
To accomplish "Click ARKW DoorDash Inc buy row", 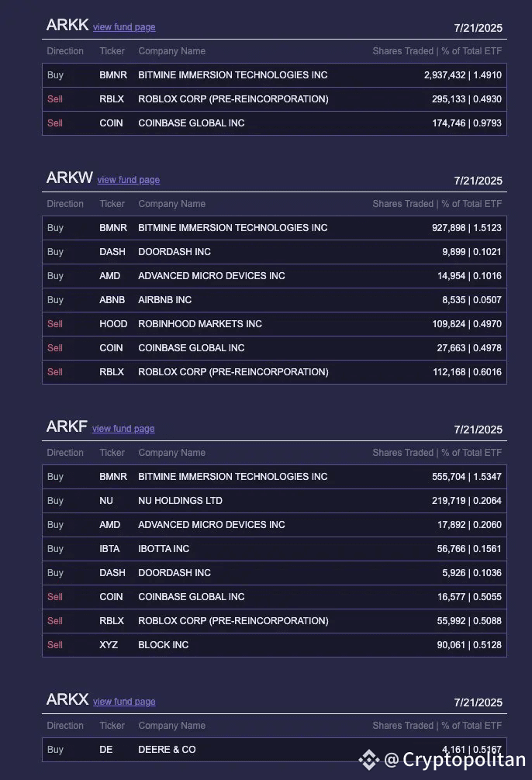I will pos(275,252).
